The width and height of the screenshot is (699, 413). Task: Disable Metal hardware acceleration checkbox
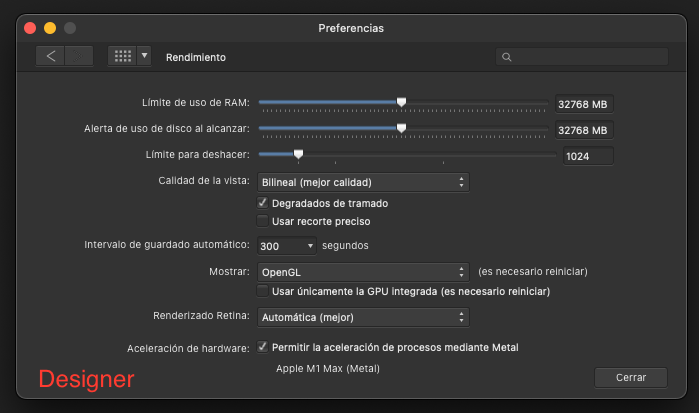pos(263,347)
